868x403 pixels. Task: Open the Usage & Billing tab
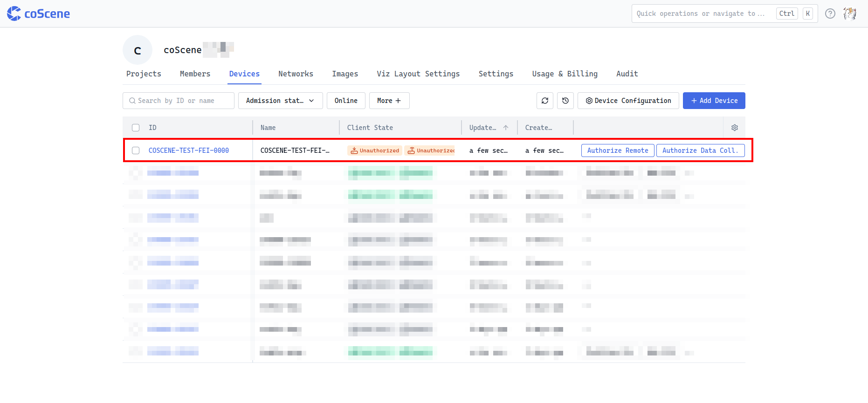565,74
